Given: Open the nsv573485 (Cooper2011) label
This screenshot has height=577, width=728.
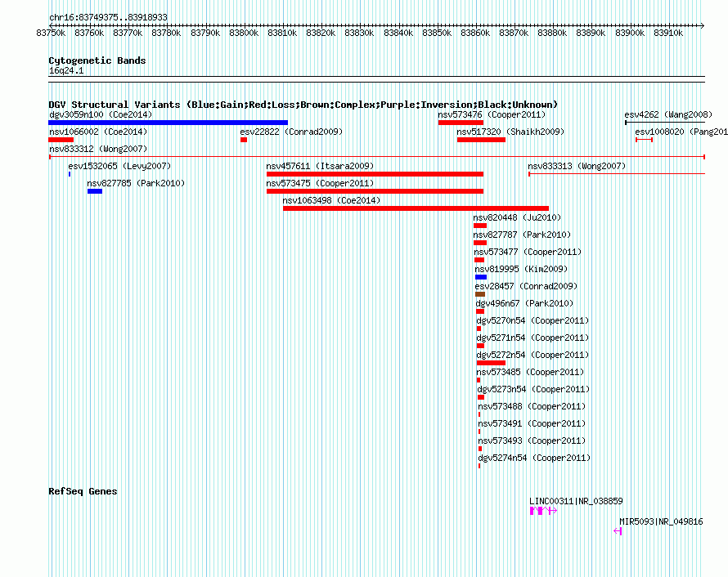Looking at the screenshot, I should point(530,372).
